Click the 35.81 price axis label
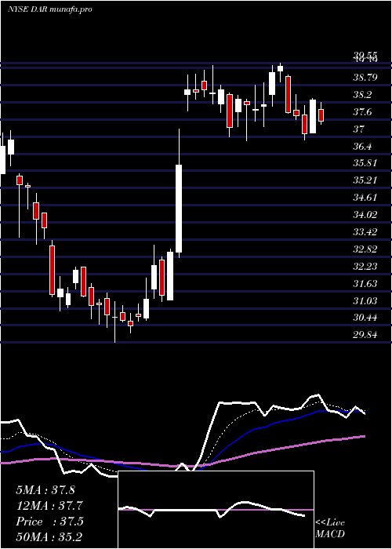 tap(365, 163)
